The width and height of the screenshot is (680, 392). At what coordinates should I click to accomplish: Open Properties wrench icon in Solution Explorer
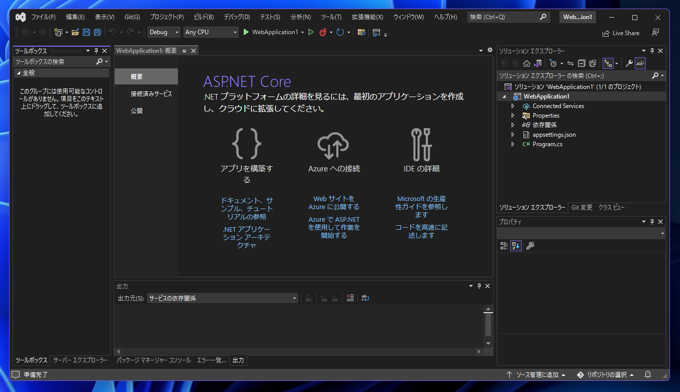[x=629, y=63]
